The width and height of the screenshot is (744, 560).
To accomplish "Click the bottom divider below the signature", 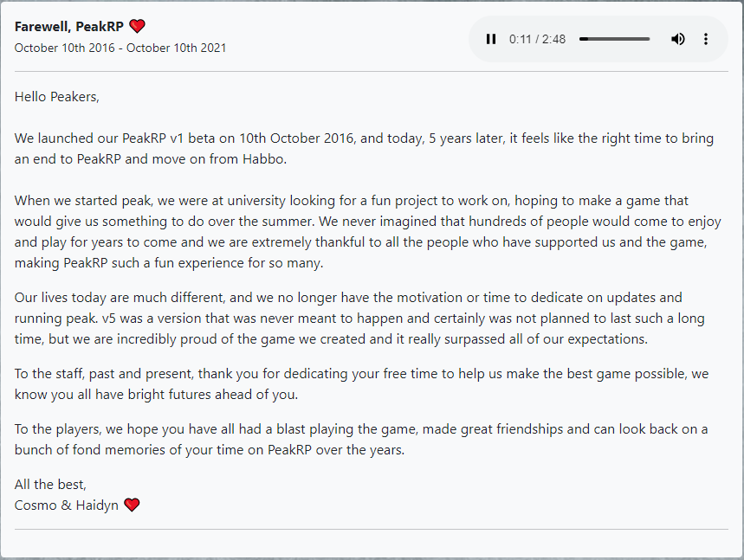I will click(372, 529).
